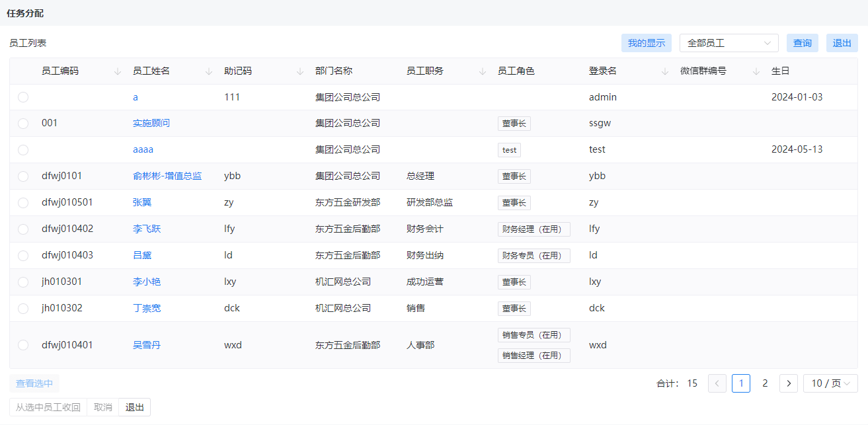
Task: Open employee link 李飞跃
Action: click(147, 229)
